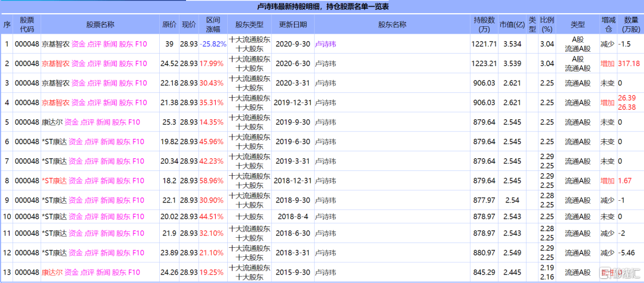644x283 pixels.
Task: Open 点评 link in the 2020-6-30 row
Action: (94, 64)
